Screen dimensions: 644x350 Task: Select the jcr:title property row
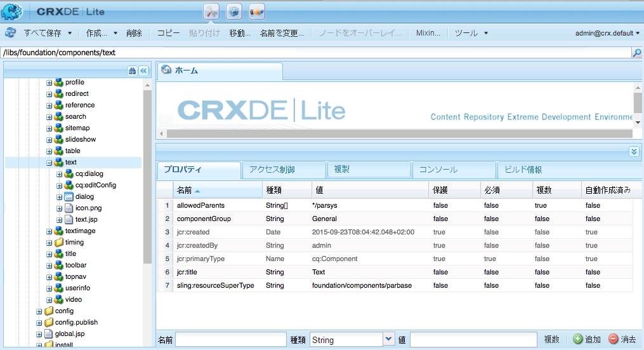(x=395, y=273)
